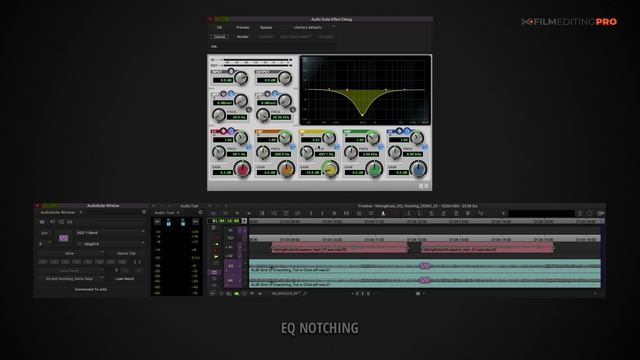The height and width of the screenshot is (360, 640).
Task: Click the timeline timecode display
Action: coord(225,221)
